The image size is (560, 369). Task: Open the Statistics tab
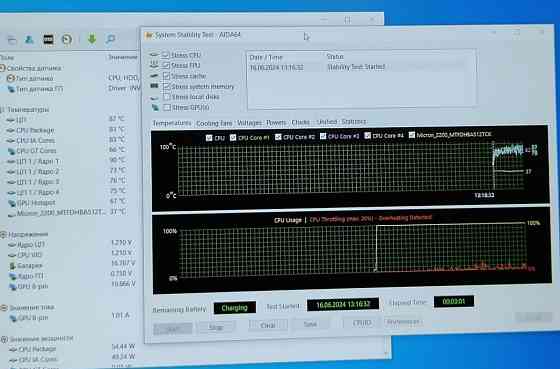coord(354,121)
